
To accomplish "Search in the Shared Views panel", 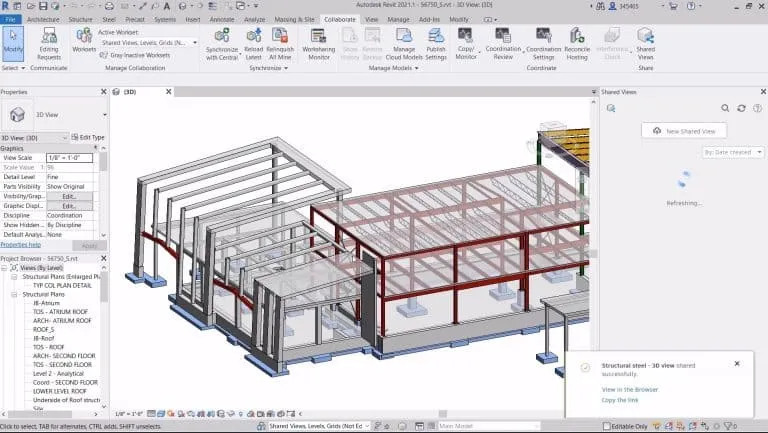I will pyautogui.click(x=725, y=108).
